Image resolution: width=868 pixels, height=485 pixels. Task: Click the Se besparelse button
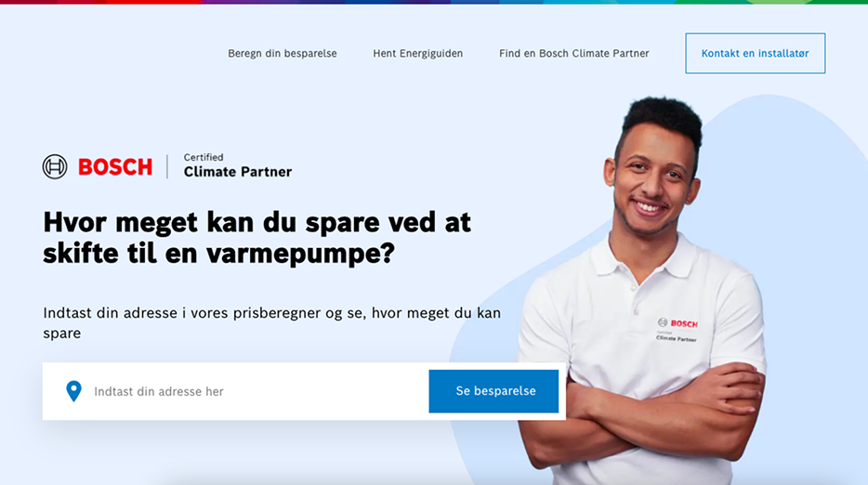click(493, 391)
